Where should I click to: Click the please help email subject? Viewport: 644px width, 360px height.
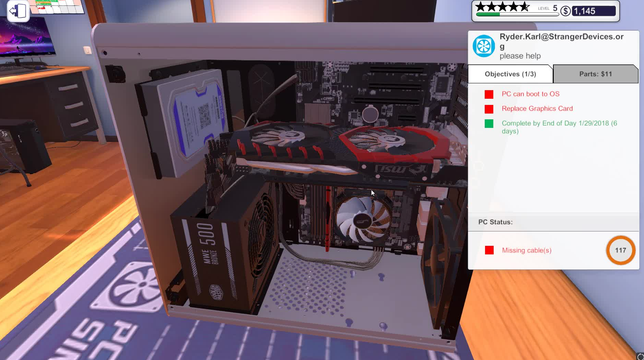[520, 56]
